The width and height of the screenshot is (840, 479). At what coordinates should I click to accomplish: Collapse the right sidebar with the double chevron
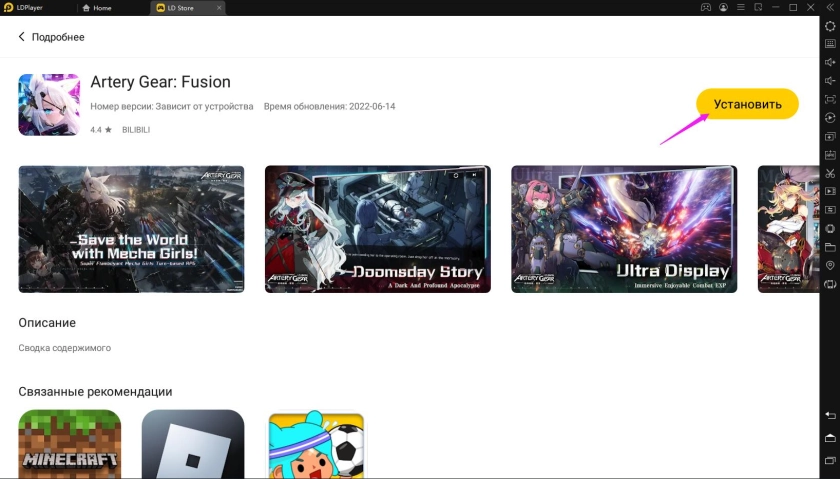tap(830, 7)
